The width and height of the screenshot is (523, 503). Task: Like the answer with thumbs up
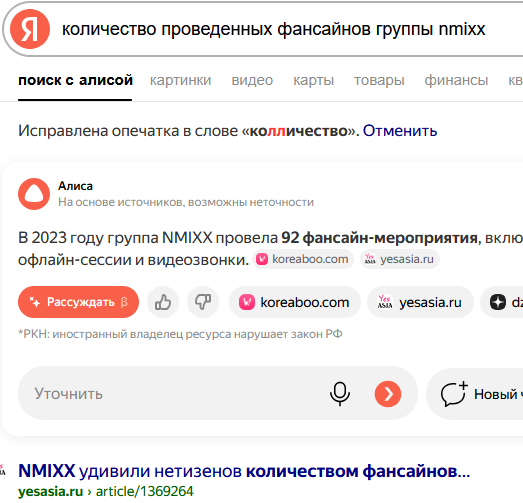click(163, 302)
